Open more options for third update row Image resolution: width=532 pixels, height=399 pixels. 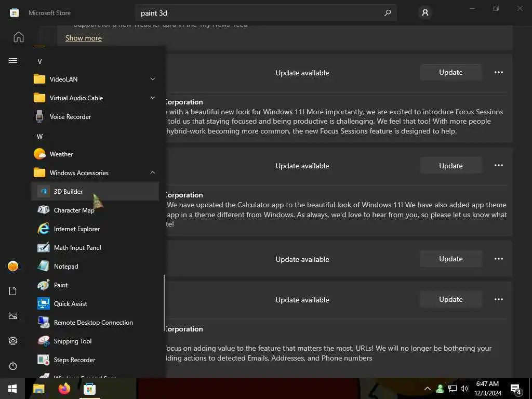coord(498,259)
